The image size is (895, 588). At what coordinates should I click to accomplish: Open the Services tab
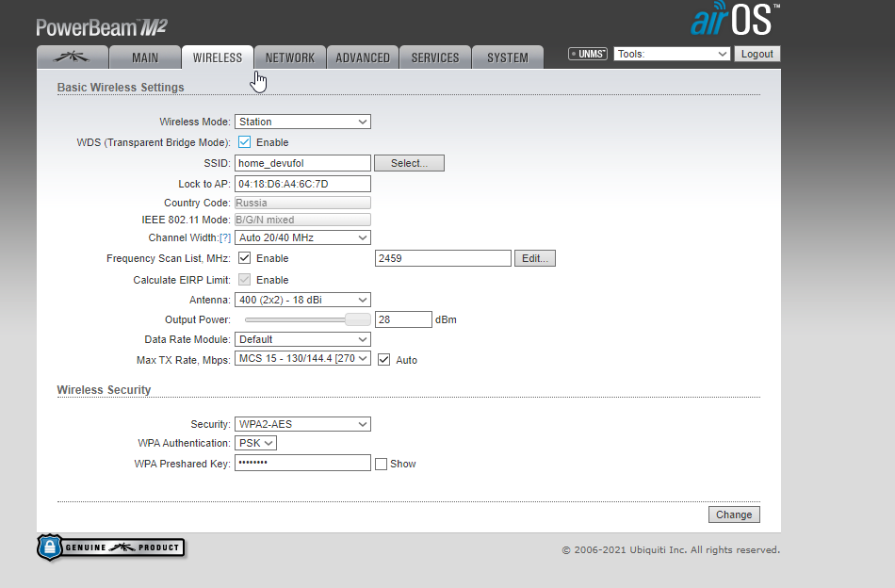click(435, 57)
